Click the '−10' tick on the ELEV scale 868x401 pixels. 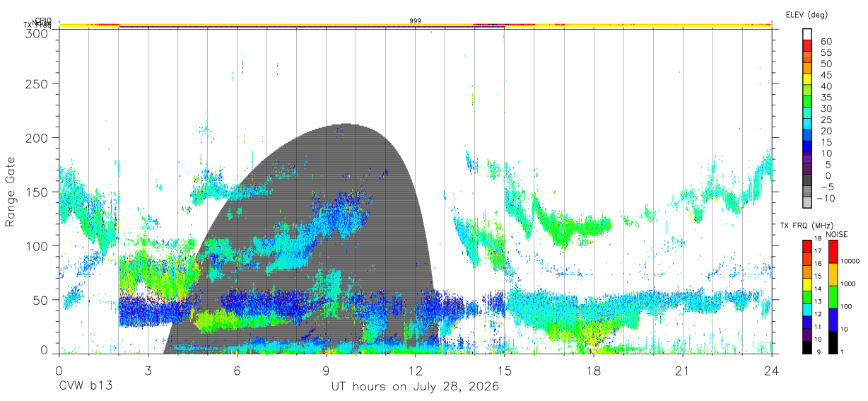pos(825,198)
